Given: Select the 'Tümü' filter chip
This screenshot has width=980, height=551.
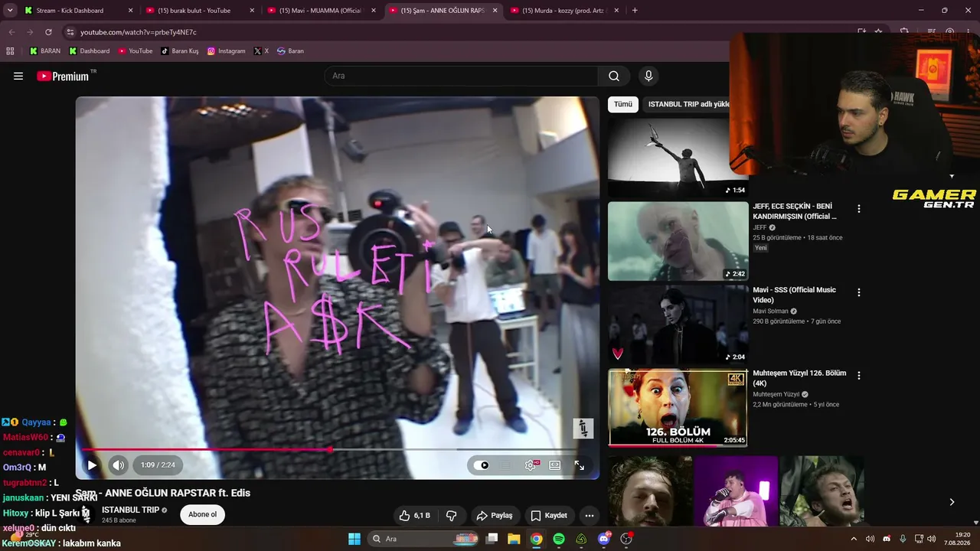Looking at the screenshot, I should (623, 104).
